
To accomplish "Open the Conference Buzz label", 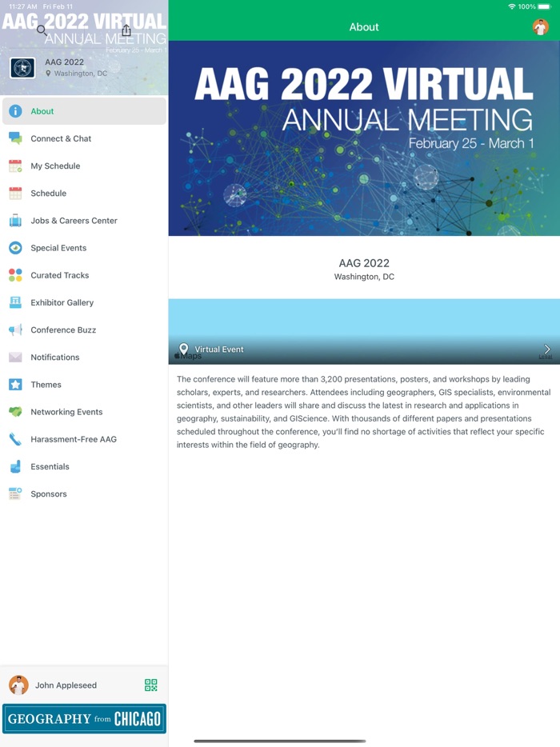I will pos(63,330).
